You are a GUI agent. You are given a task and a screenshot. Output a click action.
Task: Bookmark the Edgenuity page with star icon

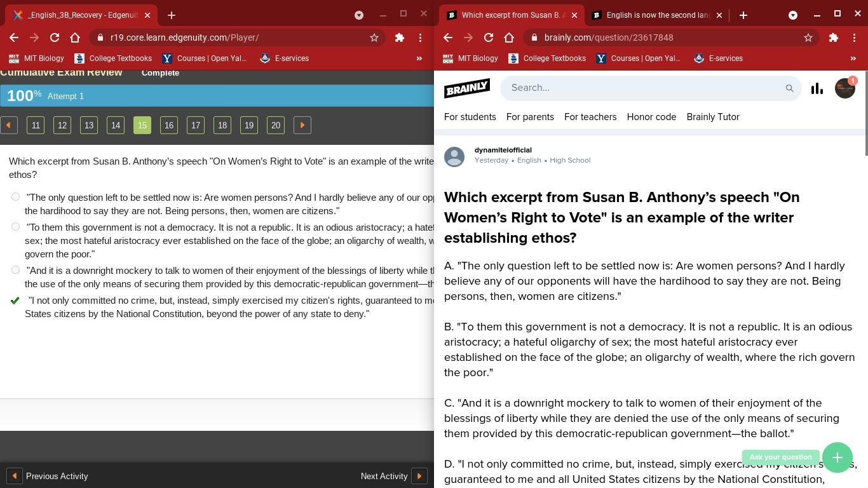[374, 37]
